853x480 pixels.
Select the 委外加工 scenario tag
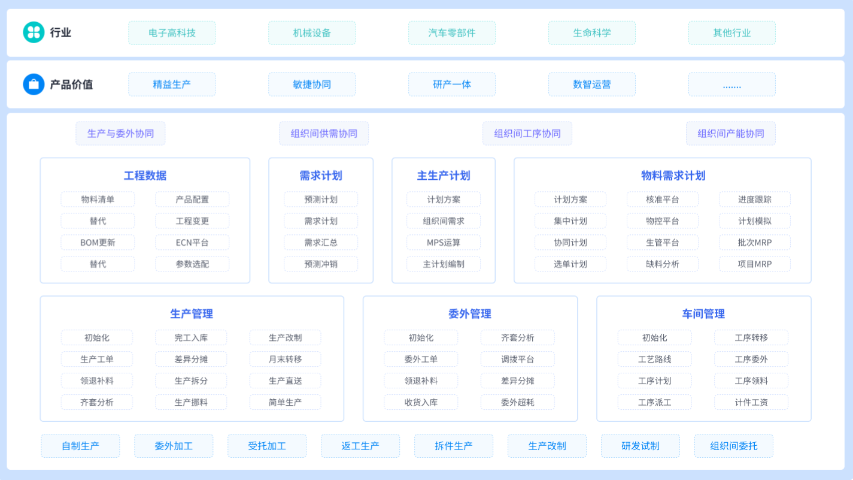174,446
